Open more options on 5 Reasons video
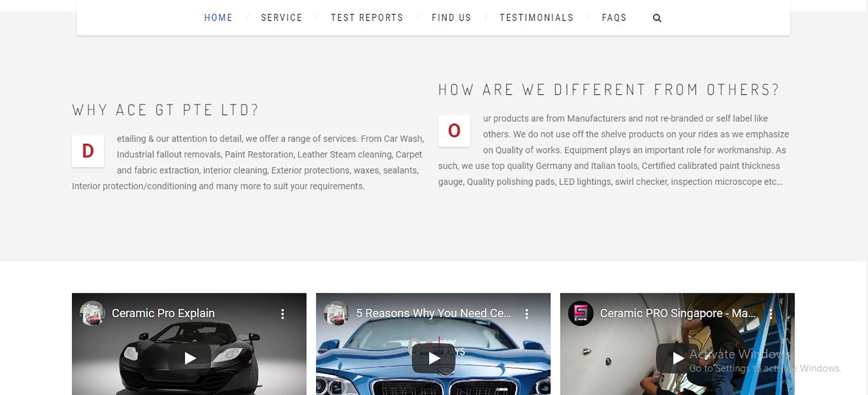This screenshot has height=395, width=868. (527, 314)
